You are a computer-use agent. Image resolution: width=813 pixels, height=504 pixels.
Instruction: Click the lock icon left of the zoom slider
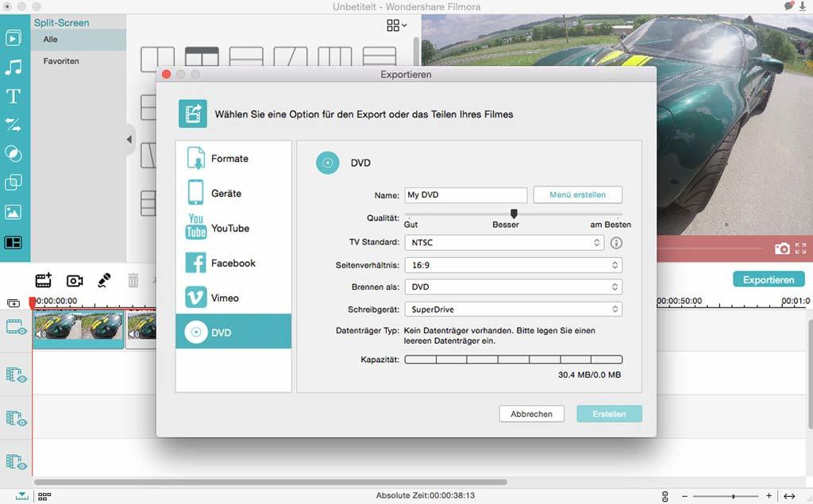(x=665, y=496)
